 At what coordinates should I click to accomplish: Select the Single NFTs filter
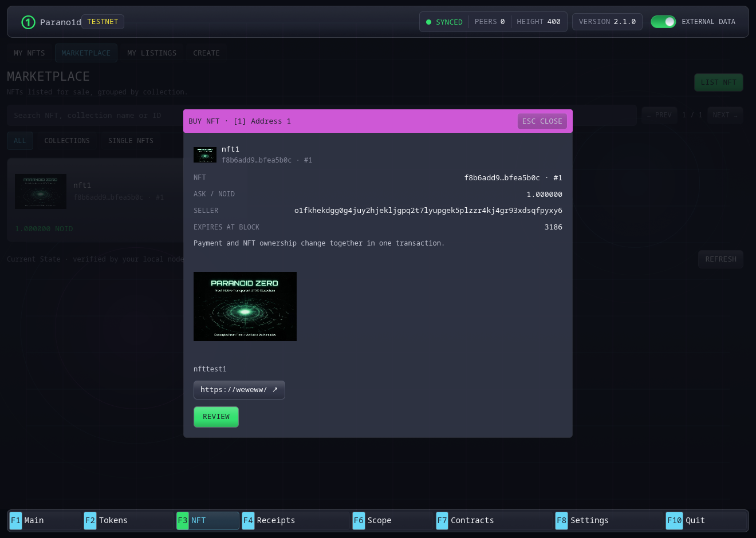(x=131, y=141)
